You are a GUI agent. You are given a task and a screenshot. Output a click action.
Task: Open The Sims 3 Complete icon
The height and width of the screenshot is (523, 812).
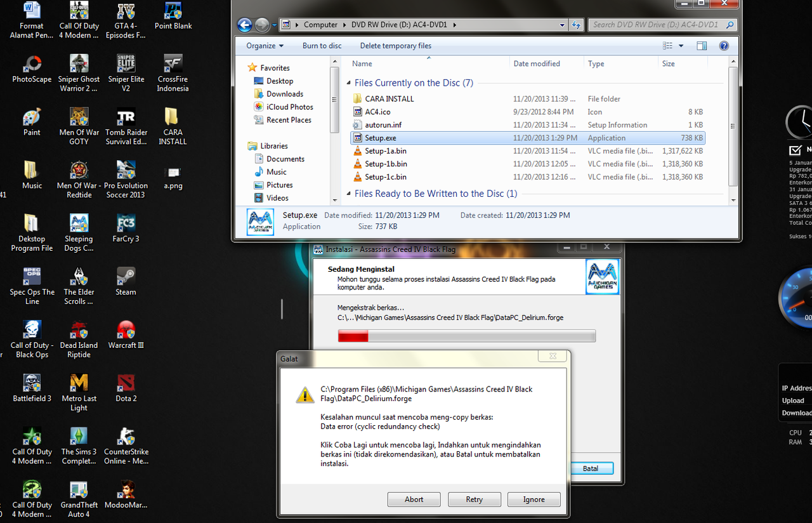pos(79,447)
